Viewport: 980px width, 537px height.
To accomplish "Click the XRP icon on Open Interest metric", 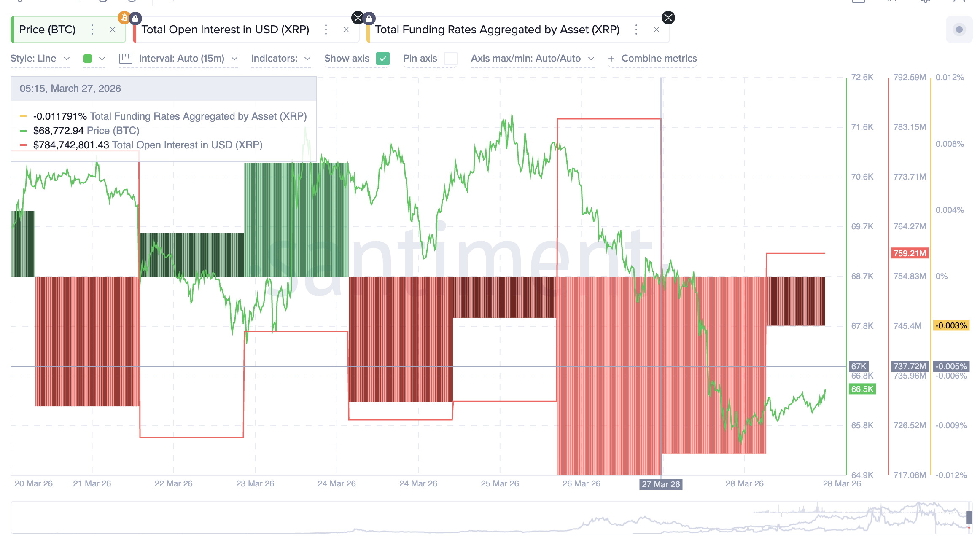I will [358, 18].
